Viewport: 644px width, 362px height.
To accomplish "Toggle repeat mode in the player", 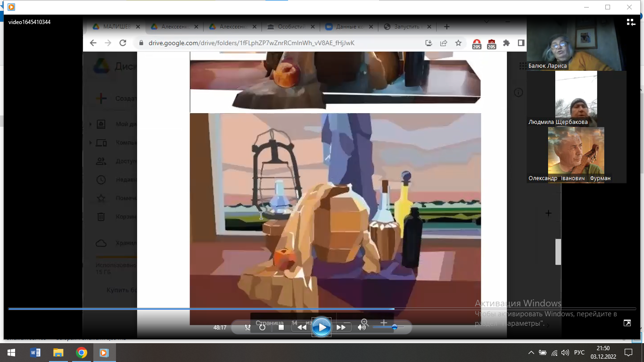I will point(262,327).
